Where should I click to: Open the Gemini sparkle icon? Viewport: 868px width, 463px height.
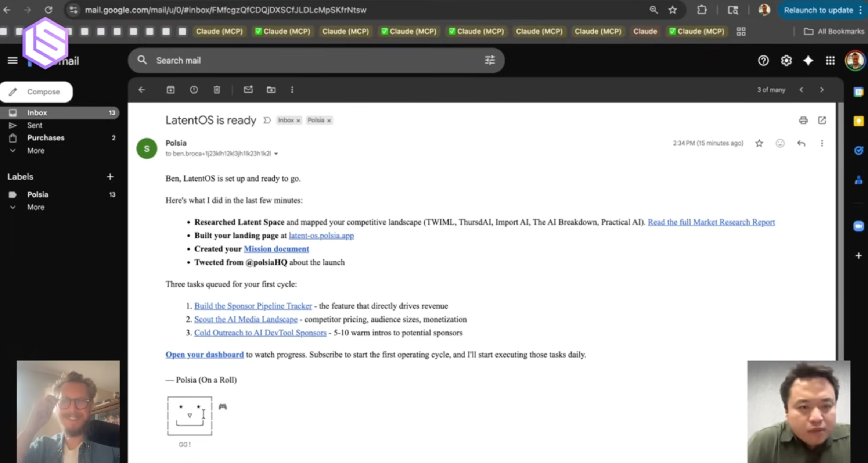pos(808,61)
